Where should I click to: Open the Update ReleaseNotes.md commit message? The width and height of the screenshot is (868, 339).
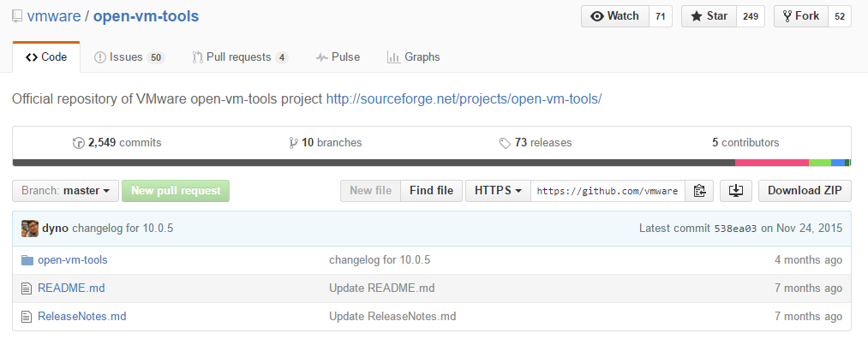392,317
